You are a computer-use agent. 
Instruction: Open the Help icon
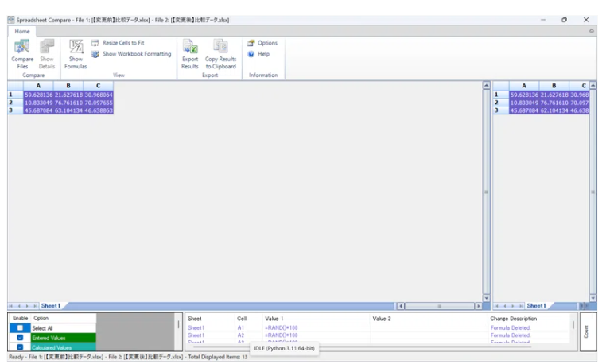[251, 54]
